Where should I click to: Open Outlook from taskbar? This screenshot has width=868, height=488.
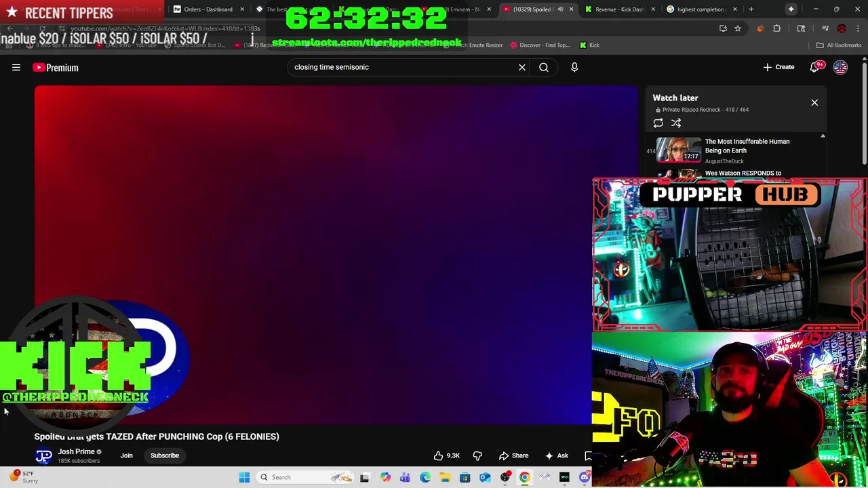coord(485,477)
